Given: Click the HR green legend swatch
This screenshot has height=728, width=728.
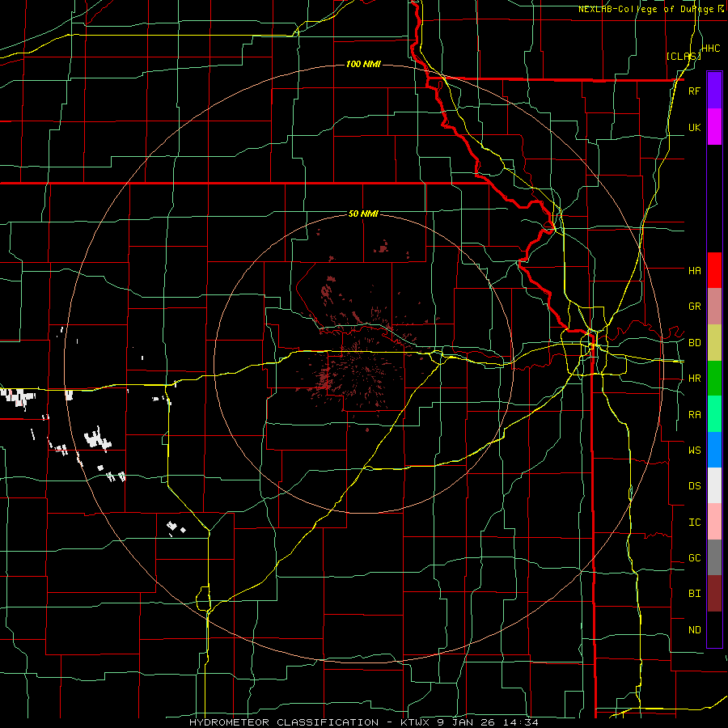Looking at the screenshot, I should pos(714,379).
